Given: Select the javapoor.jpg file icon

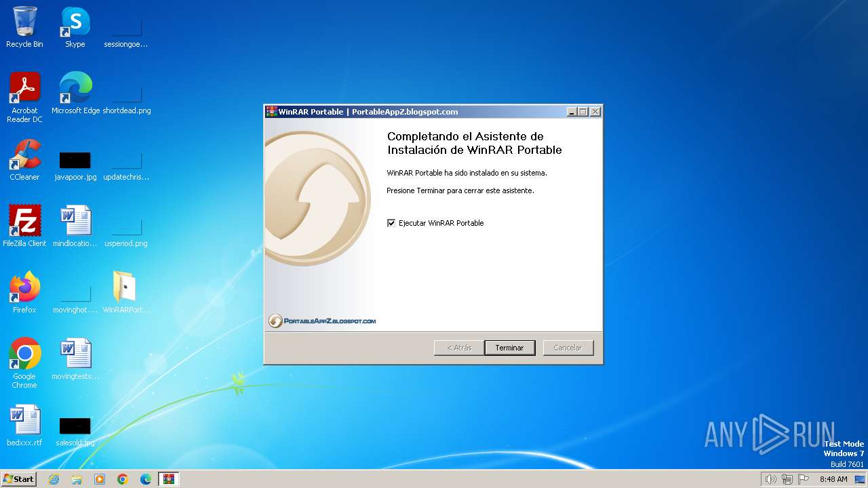Looking at the screenshot, I should [75, 165].
